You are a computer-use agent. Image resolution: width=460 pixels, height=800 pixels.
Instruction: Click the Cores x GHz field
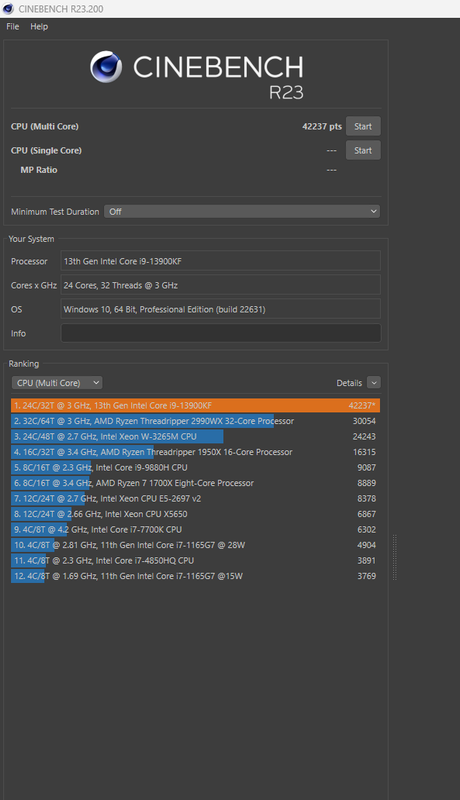(221, 285)
